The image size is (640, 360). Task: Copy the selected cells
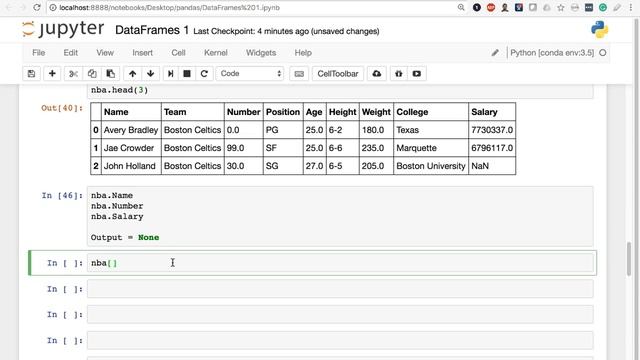coord(92,74)
